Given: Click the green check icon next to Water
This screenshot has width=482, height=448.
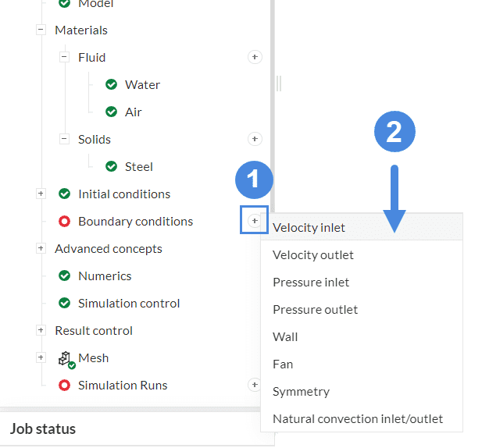Looking at the screenshot, I should tap(111, 84).
